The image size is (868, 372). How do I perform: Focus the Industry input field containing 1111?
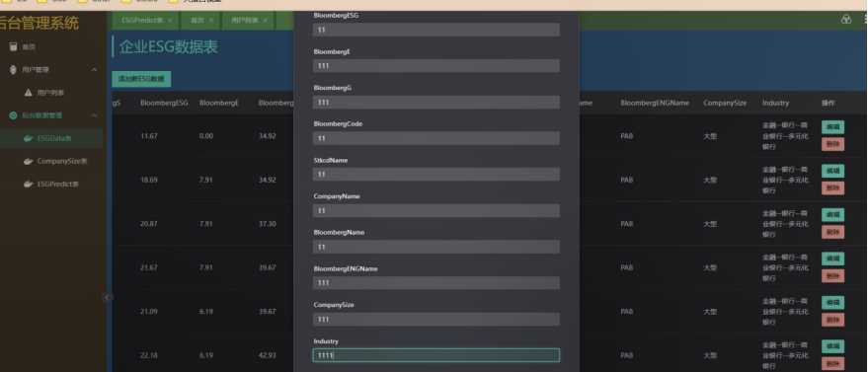pyautogui.click(x=436, y=355)
